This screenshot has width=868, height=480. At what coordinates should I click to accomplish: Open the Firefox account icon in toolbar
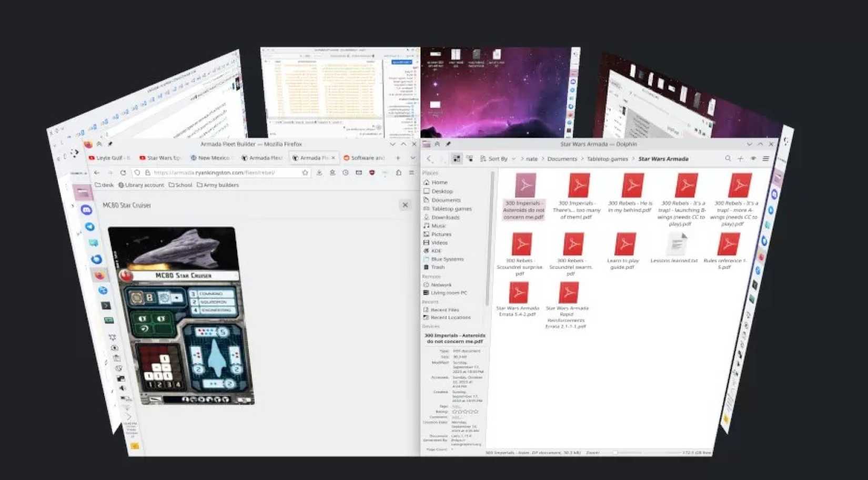click(331, 173)
